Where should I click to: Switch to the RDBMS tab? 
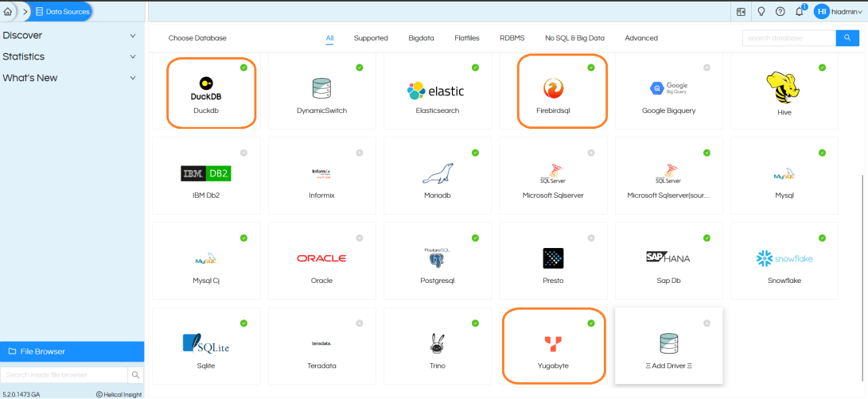(x=512, y=38)
